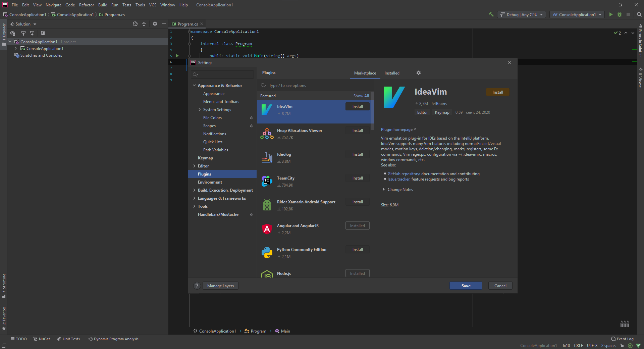Click the plugin search field

(x=315, y=86)
